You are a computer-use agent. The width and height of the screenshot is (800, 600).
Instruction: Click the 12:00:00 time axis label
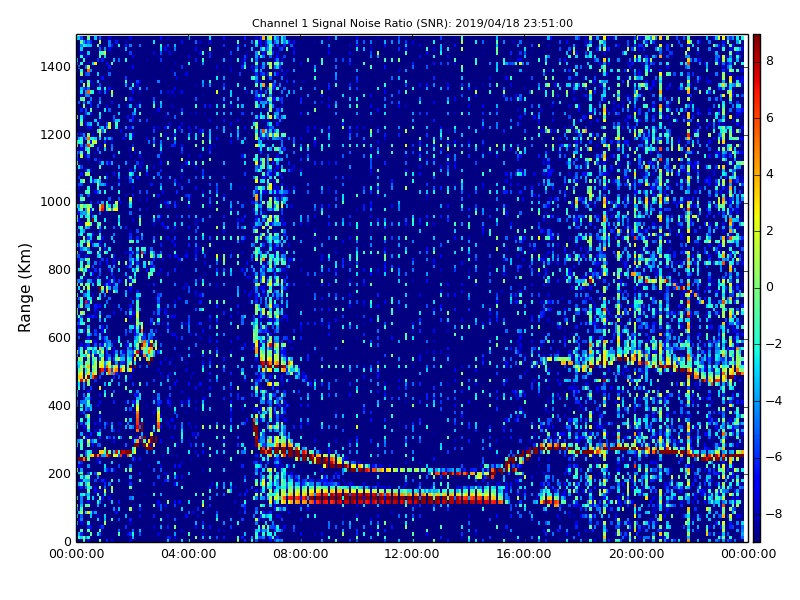(x=412, y=554)
